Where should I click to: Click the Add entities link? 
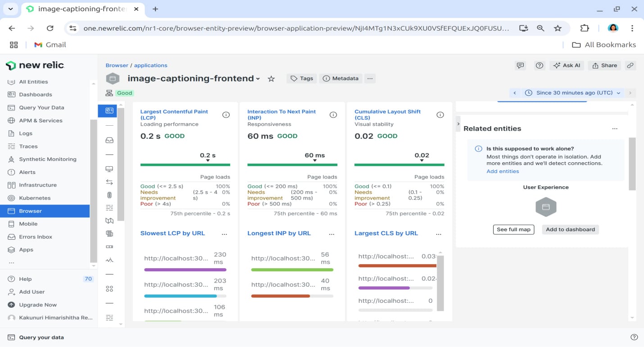tap(503, 171)
